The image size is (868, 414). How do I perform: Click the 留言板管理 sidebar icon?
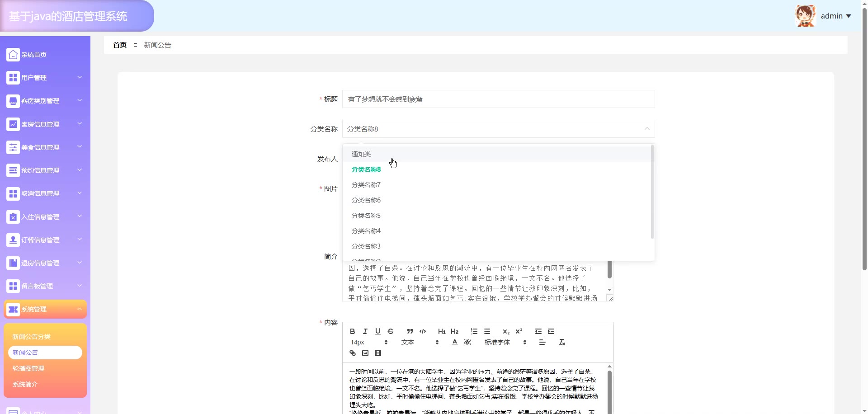click(x=13, y=286)
